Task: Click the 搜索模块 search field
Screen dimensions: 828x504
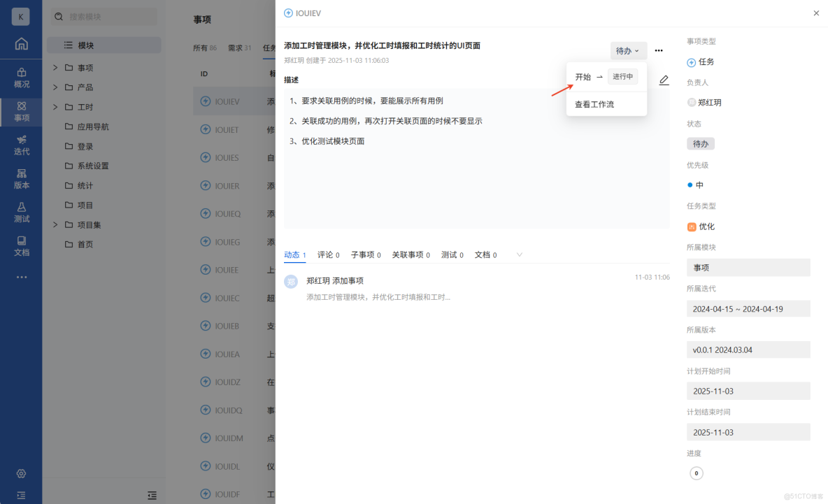Action: click(103, 15)
